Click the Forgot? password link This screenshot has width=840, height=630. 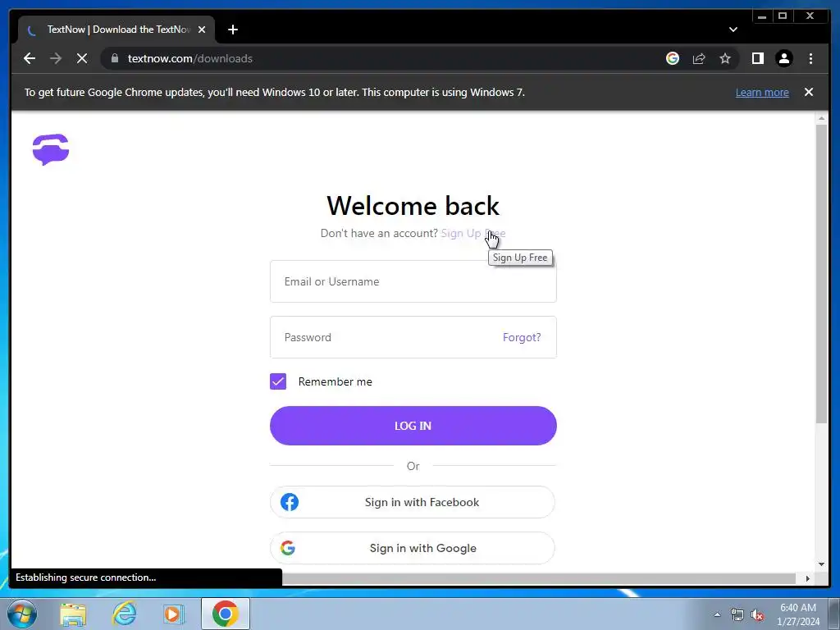click(x=522, y=337)
